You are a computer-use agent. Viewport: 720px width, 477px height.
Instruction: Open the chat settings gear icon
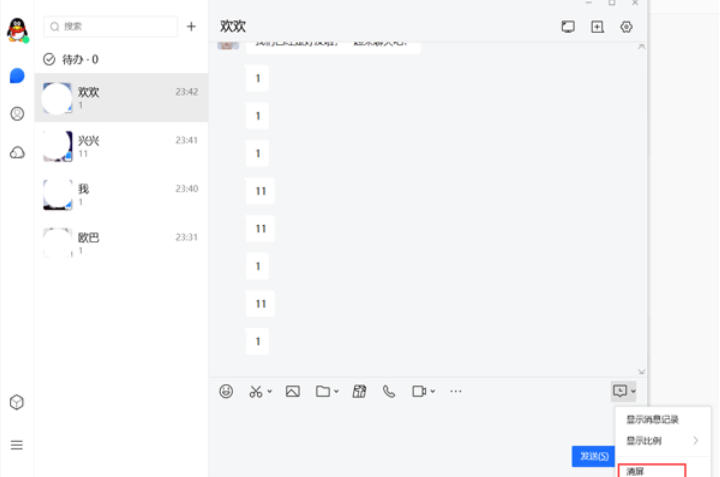tap(627, 27)
